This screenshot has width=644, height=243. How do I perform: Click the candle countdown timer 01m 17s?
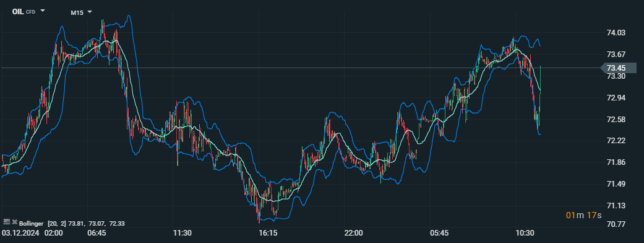tap(583, 215)
